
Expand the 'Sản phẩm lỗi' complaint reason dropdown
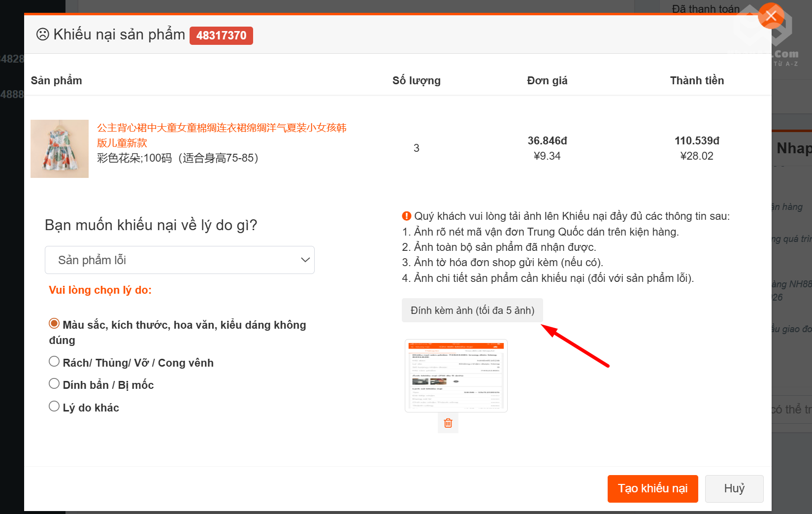180,260
